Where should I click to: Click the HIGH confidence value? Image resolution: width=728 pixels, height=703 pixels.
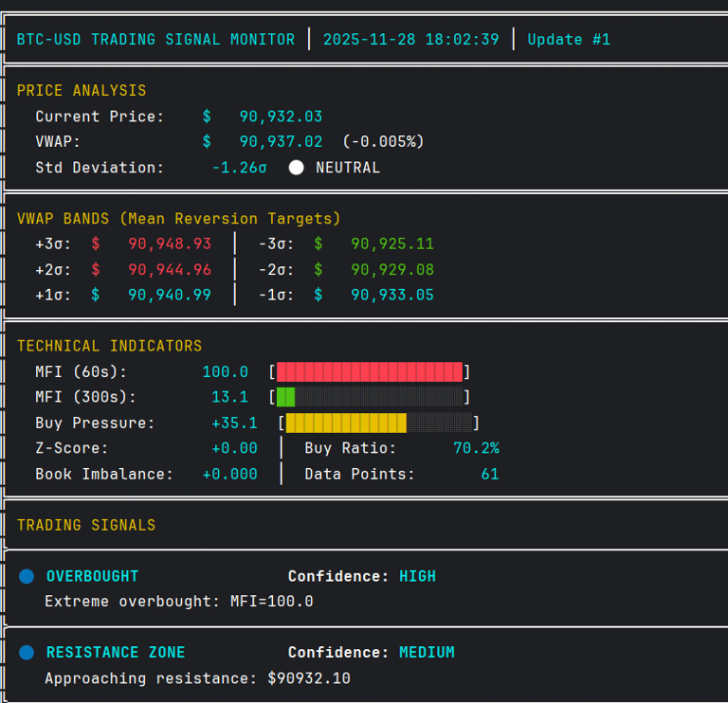pyautogui.click(x=417, y=576)
